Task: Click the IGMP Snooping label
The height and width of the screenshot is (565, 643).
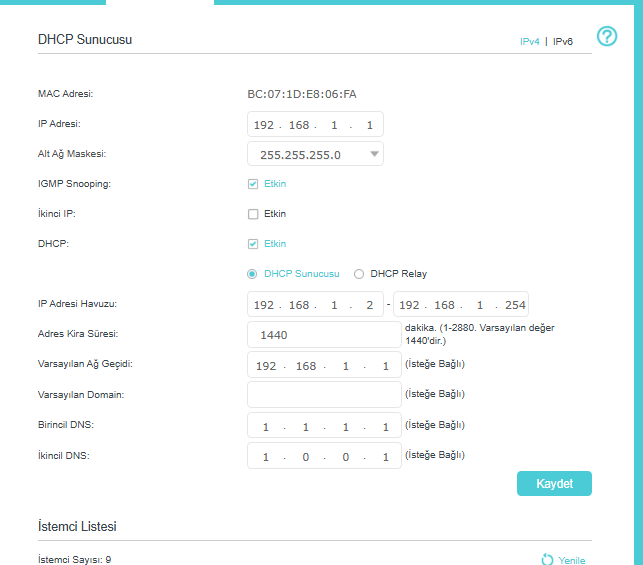Action: [x=74, y=184]
